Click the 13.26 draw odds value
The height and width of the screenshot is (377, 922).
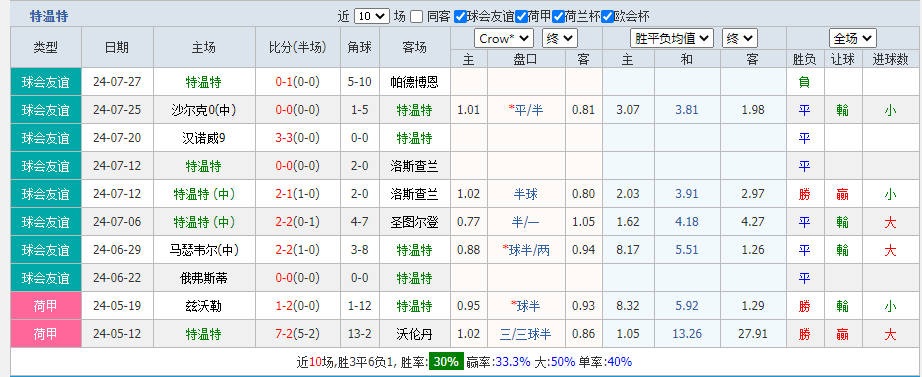687,335
